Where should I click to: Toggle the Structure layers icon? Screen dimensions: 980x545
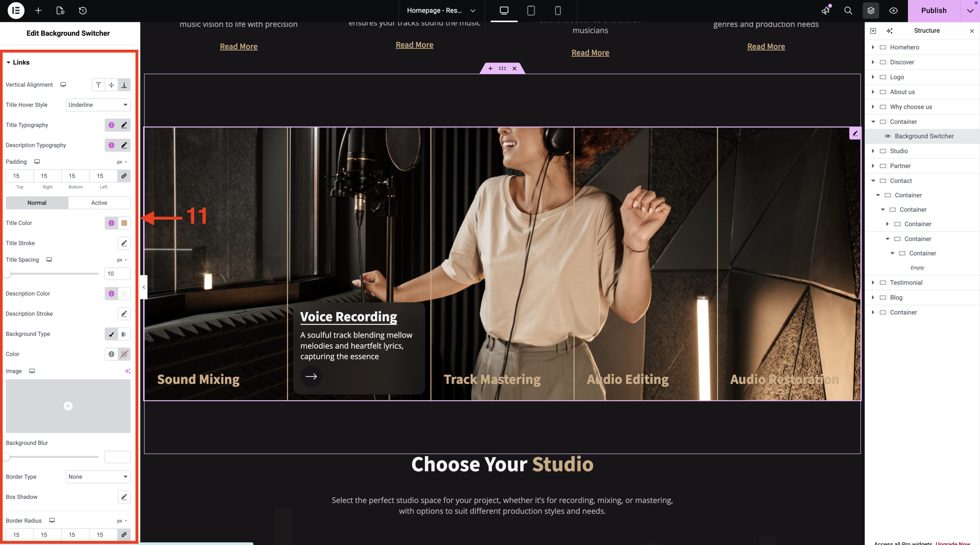[x=871, y=10]
